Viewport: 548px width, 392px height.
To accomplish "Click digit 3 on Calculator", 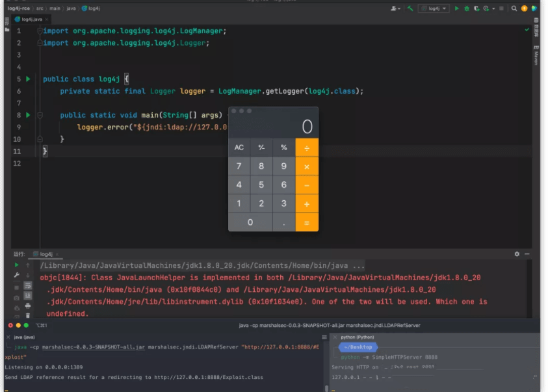I will 284,203.
